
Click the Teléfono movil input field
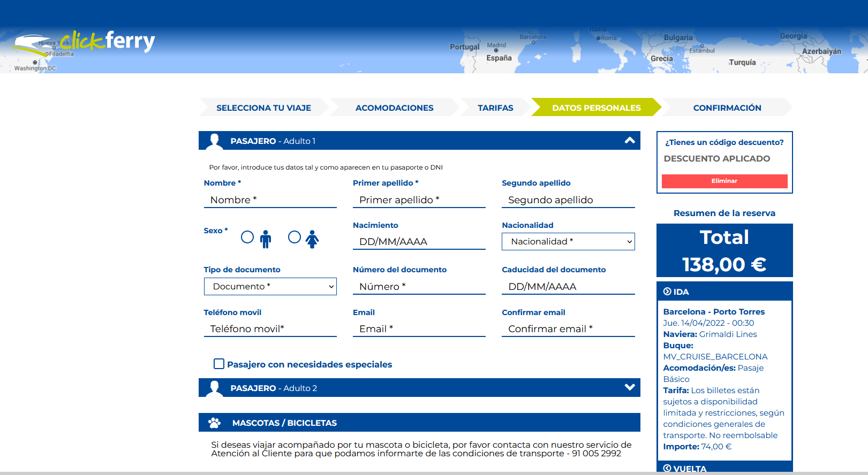tap(270, 329)
